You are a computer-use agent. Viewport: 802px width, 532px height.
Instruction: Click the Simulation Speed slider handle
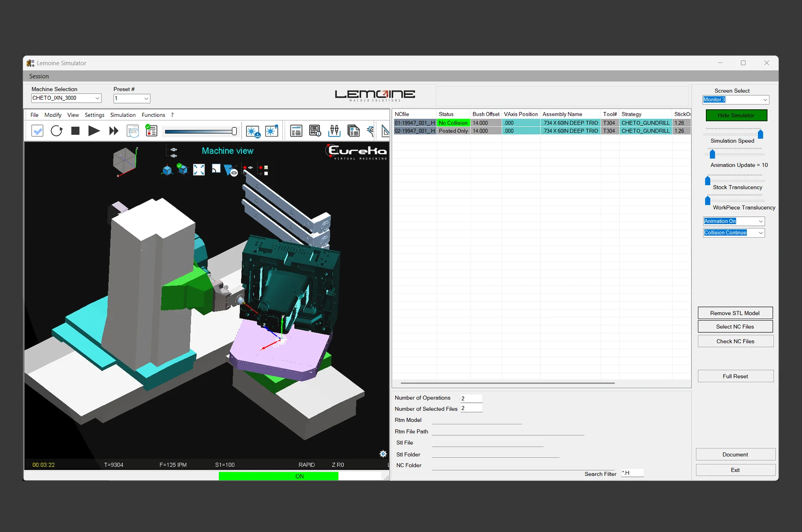[760, 134]
